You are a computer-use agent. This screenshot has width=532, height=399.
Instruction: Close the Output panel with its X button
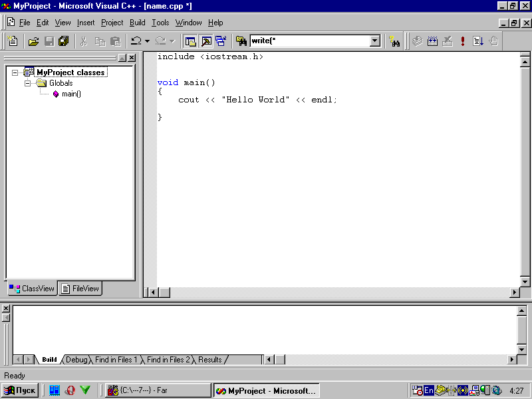[x=6, y=308]
